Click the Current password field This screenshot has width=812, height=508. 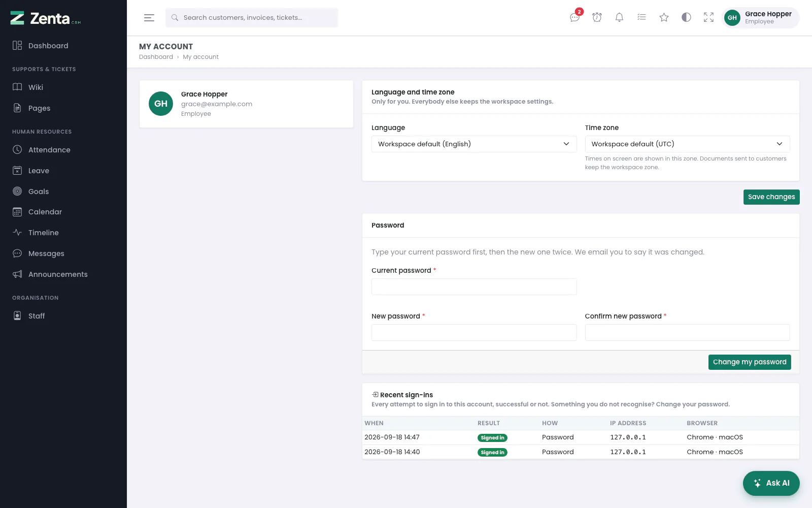[x=474, y=287]
